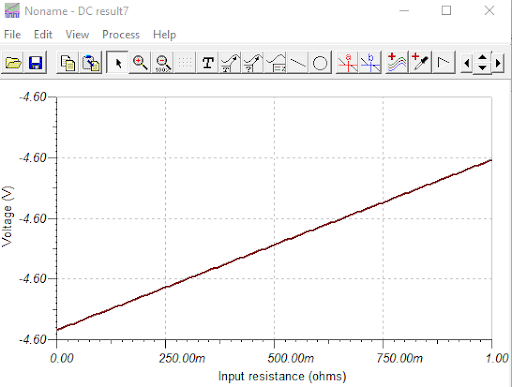Click the right arrow toolbar button

coord(498,63)
